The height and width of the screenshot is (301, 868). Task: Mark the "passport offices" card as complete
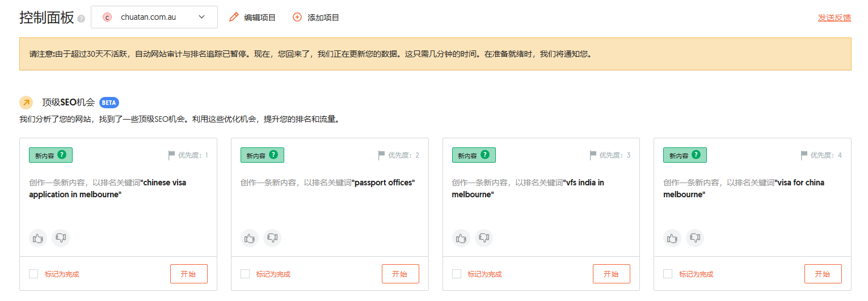point(245,274)
